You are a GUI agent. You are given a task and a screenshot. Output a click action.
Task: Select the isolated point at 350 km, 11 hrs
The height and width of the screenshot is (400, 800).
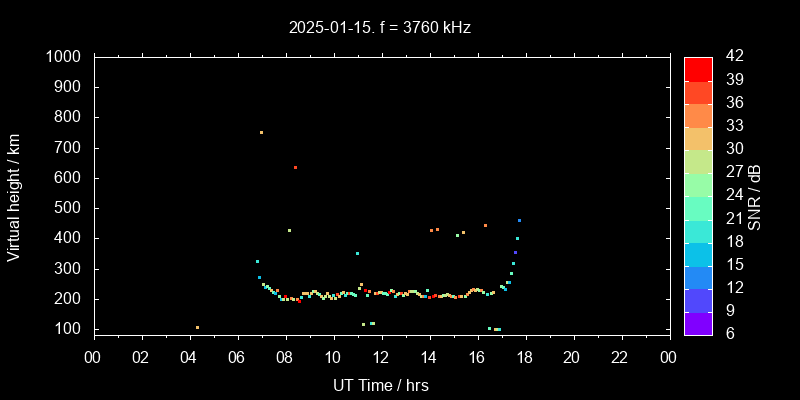357,253
